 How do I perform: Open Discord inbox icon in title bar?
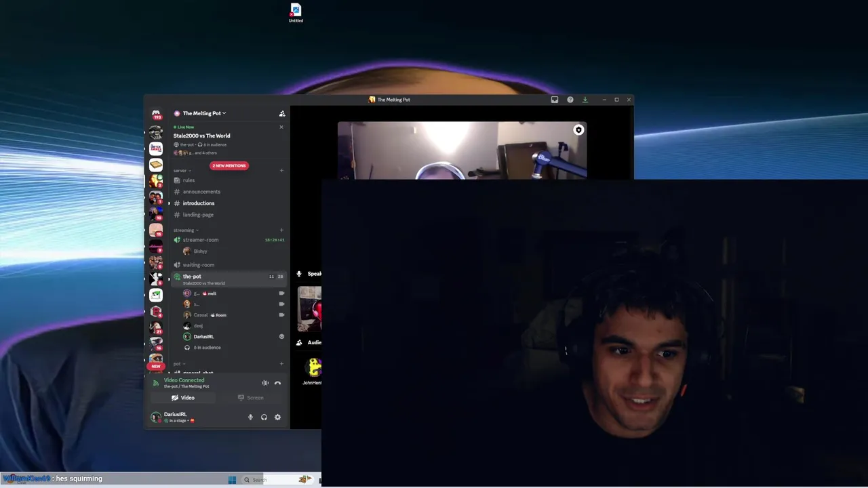555,100
